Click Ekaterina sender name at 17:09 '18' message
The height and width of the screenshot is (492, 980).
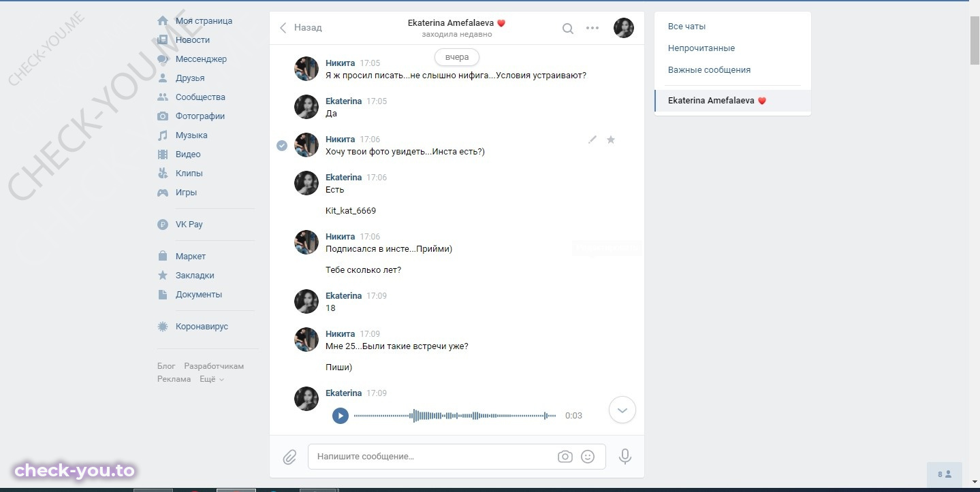point(344,296)
